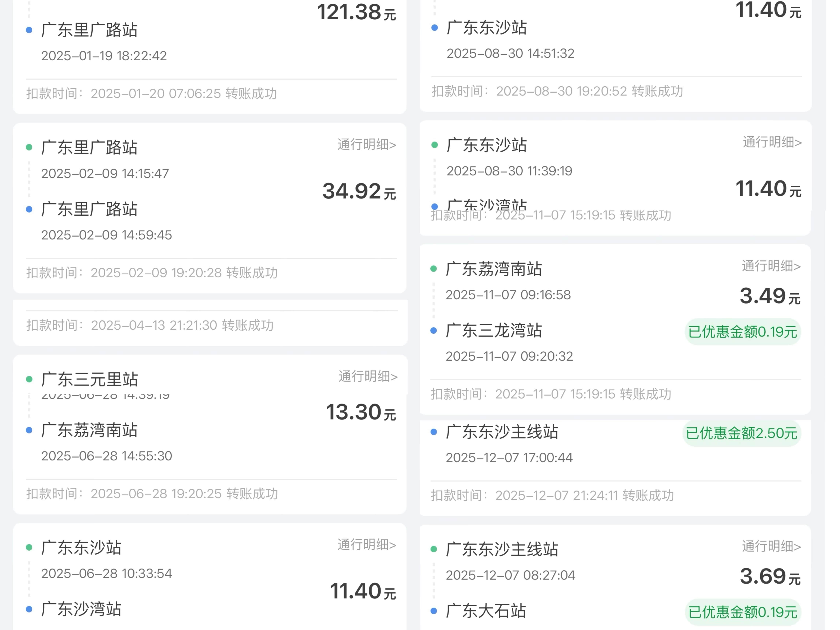Expand 通行明细 for the 3.69元 trip
Screen dimensions: 840x630
771,547
